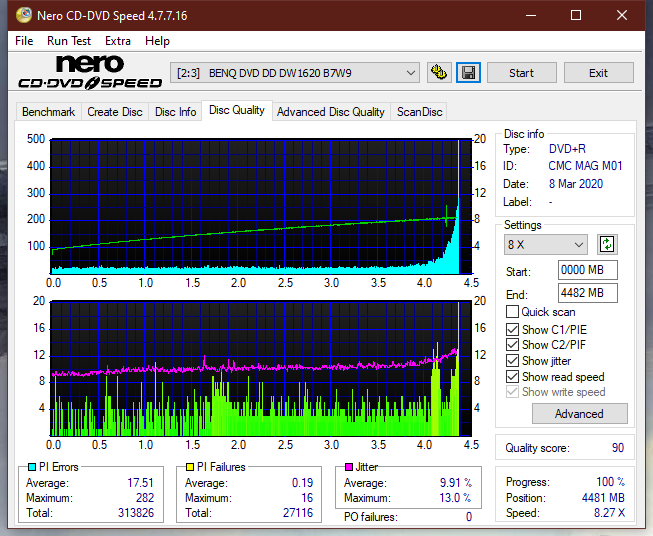Click the speed value 8.27 X

coord(609,513)
